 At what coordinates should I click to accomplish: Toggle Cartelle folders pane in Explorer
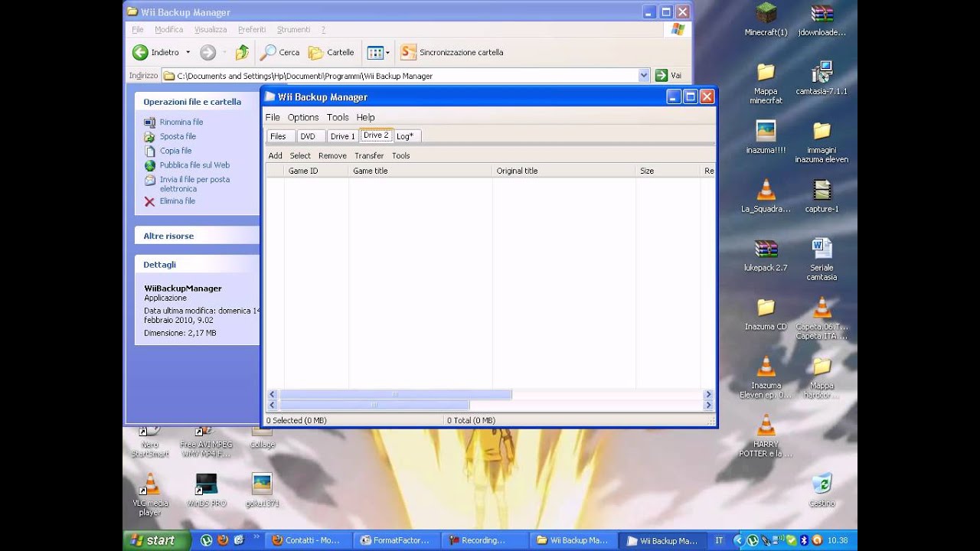point(332,52)
